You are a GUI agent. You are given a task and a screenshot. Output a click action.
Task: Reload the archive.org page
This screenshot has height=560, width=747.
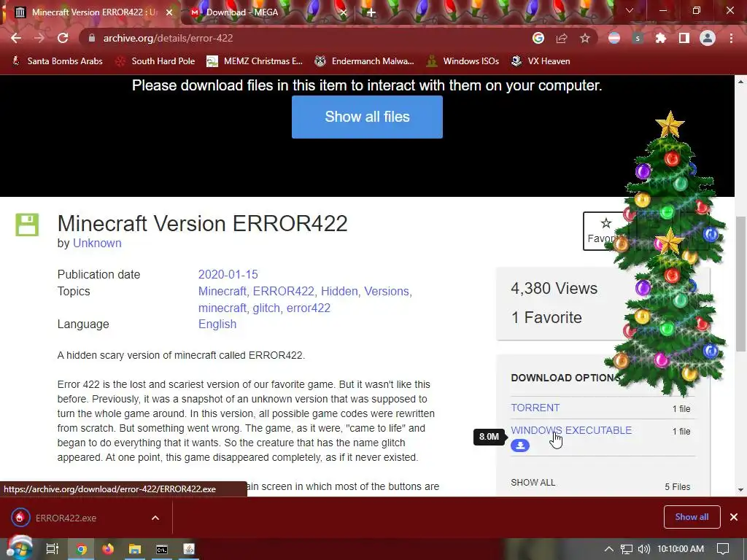(63, 38)
